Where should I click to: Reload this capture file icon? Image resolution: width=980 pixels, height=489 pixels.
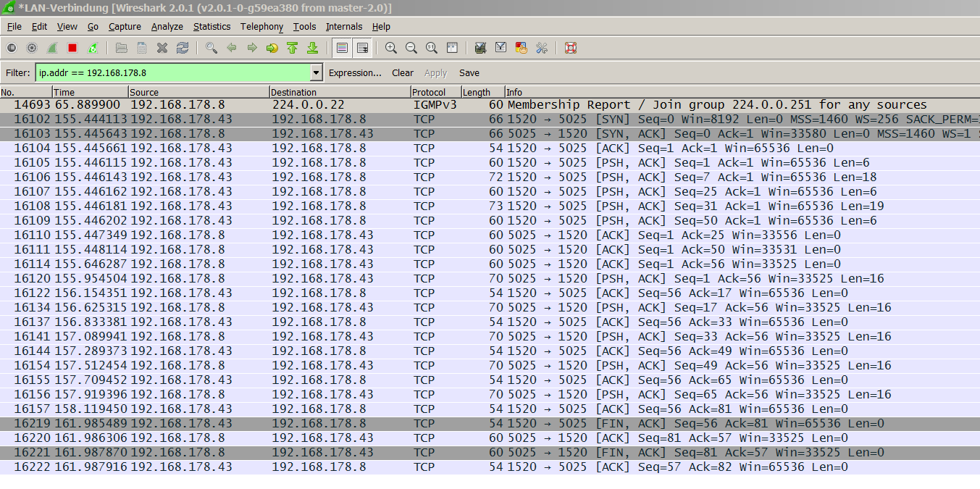[x=182, y=48]
